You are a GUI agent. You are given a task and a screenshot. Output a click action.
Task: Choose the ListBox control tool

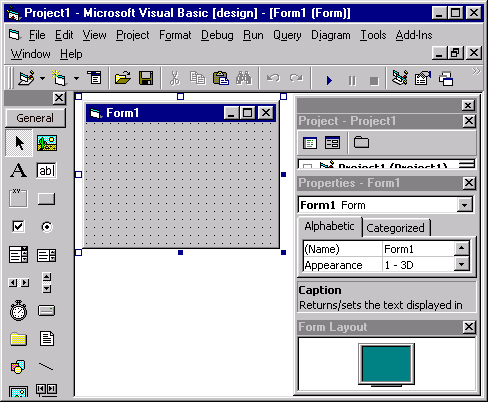tap(47, 256)
